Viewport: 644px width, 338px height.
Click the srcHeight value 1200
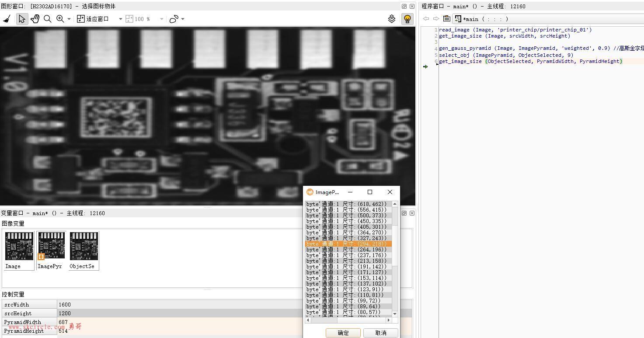tap(65, 314)
